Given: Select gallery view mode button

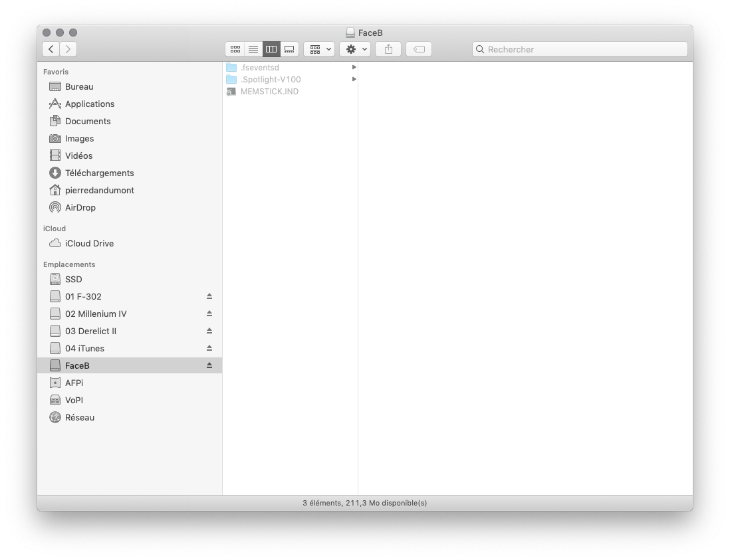Looking at the screenshot, I should (289, 49).
